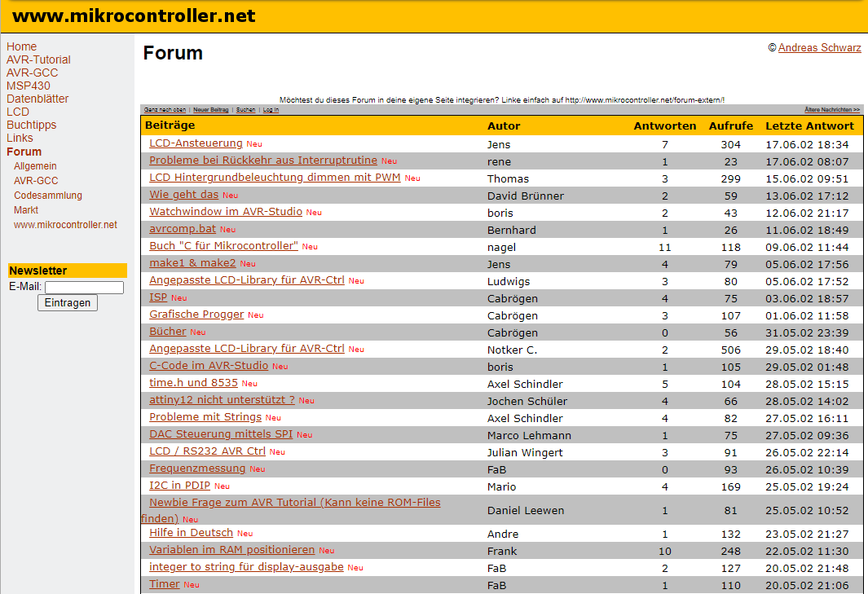The width and height of the screenshot is (868, 594).
Task: Click author 'Marco Lehmann' cell
Action: (x=529, y=436)
